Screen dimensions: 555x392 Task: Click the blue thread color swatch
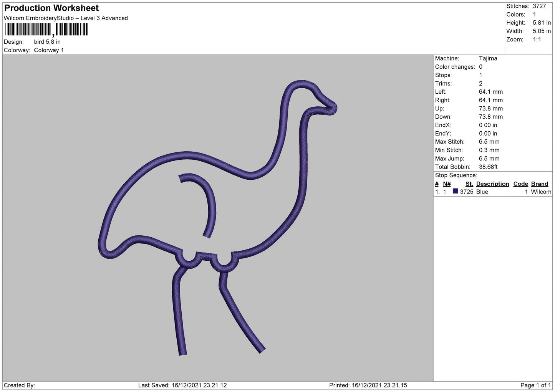(x=455, y=191)
